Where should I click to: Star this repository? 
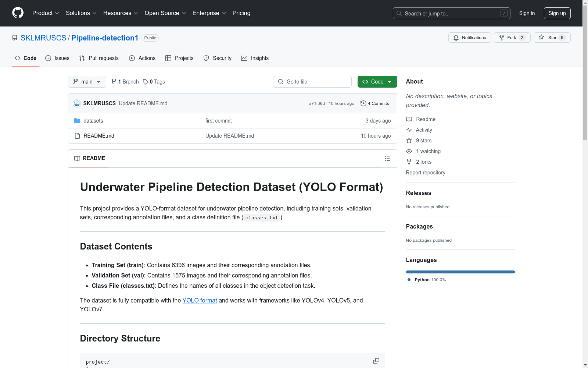point(552,38)
